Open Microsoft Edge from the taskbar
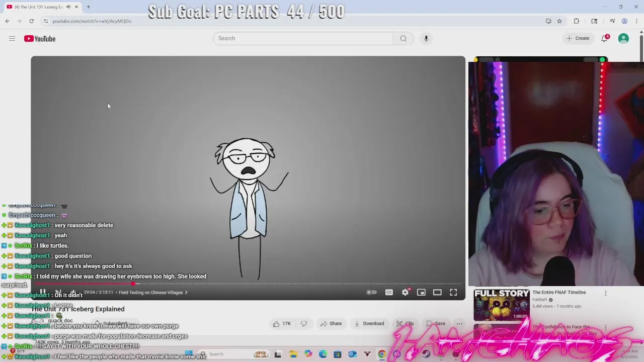The width and height of the screenshot is (644, 362). click(x=323, y=354)
